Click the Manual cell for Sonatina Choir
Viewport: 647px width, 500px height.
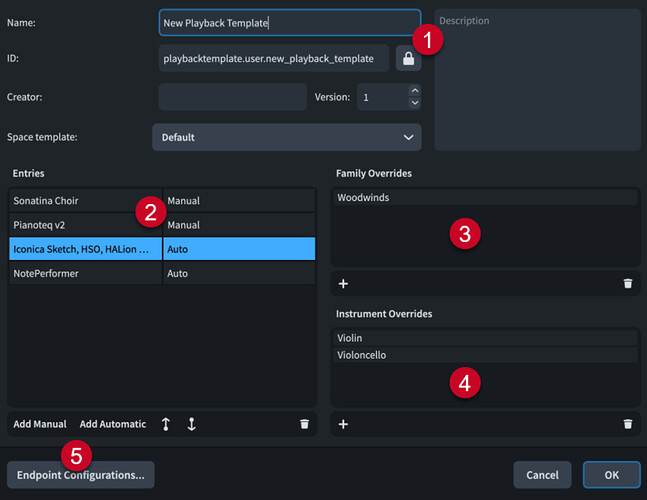tap(239, 201)
